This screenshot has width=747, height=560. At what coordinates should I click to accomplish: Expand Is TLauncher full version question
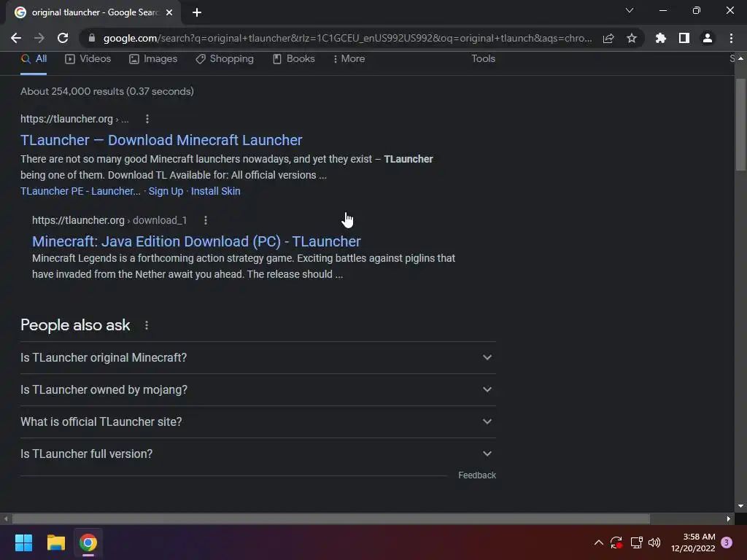point(258,454)
